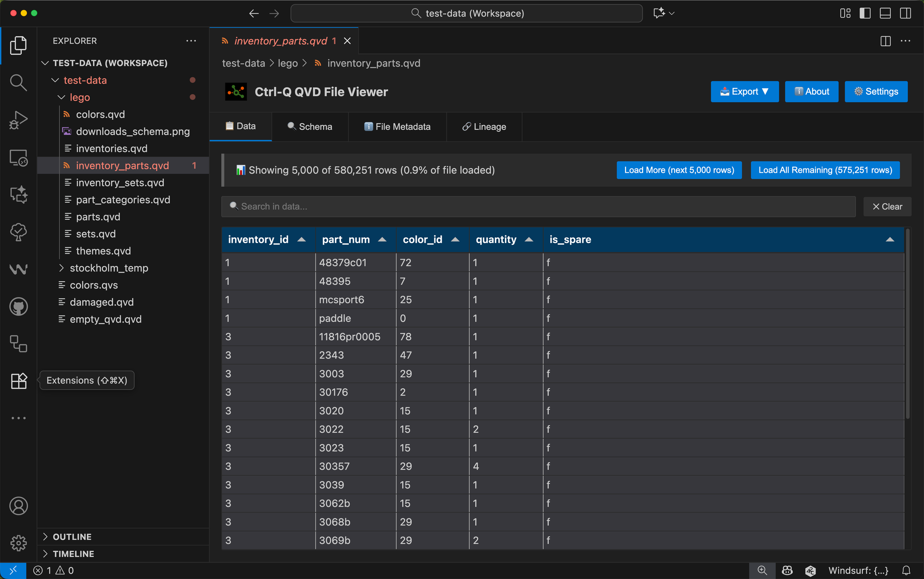Toggle the primary side bar visibility
This screenshot has height=579, width=924.
click(865, 13)
